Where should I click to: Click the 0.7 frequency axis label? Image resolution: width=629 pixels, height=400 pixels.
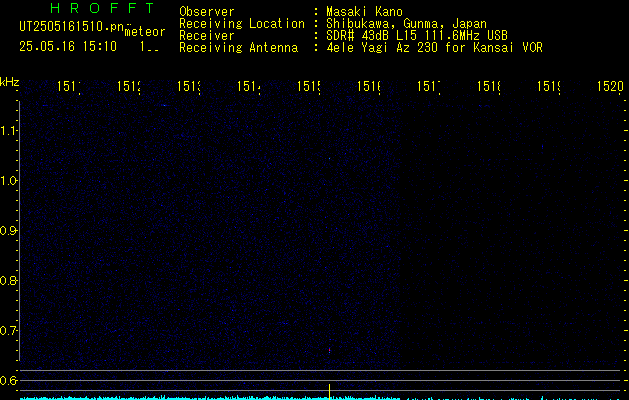7,331
